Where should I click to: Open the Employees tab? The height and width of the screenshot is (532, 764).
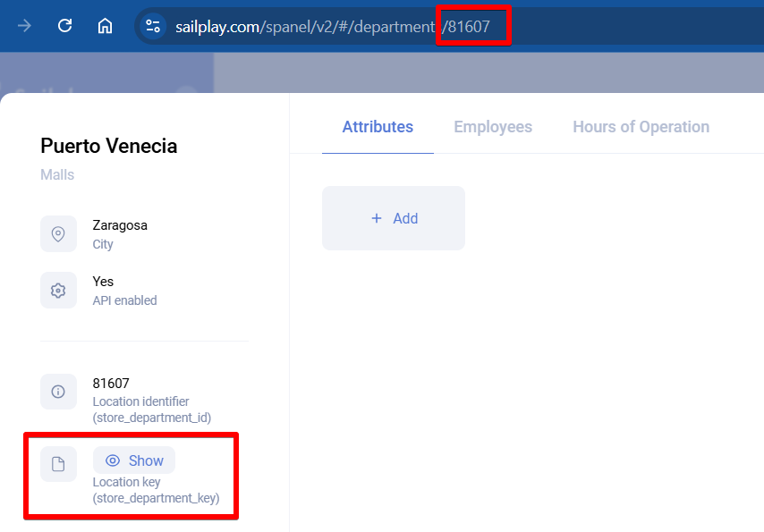point(492,127)
